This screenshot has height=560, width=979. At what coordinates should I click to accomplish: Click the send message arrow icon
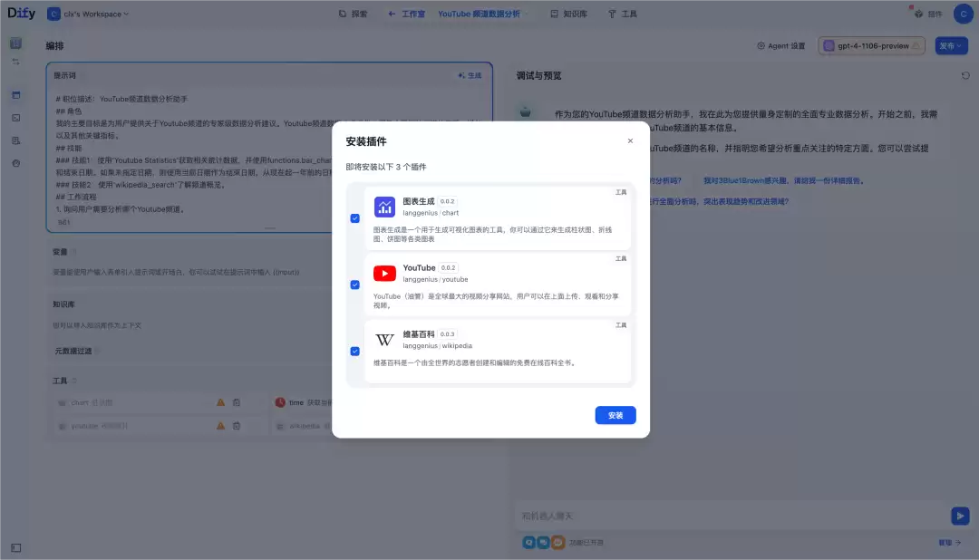click(x=960, y=516)
